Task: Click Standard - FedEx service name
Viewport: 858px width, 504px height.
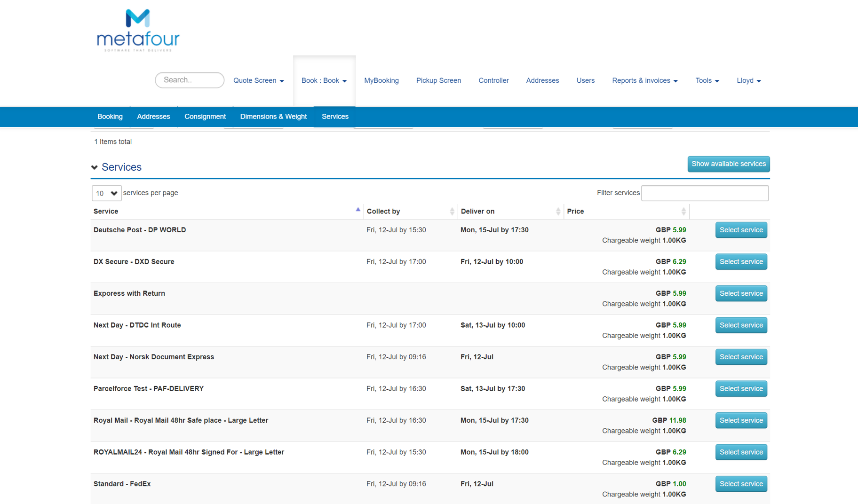Action: coord(122,484)
